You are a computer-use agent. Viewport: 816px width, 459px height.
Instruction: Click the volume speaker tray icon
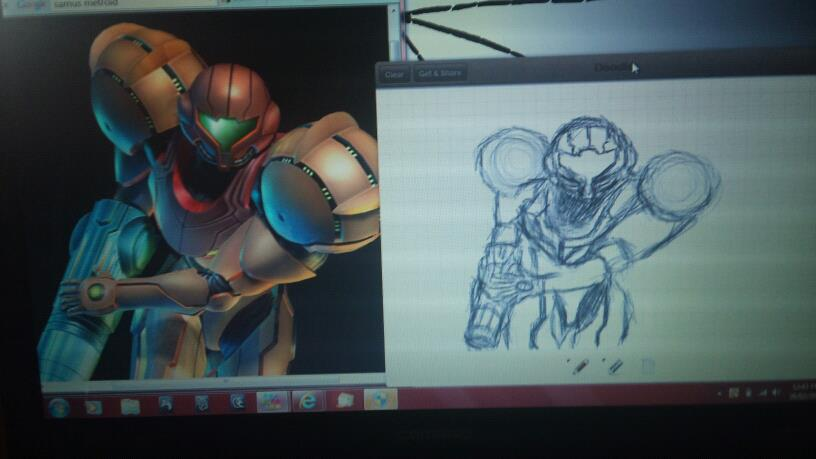(776, 393)
